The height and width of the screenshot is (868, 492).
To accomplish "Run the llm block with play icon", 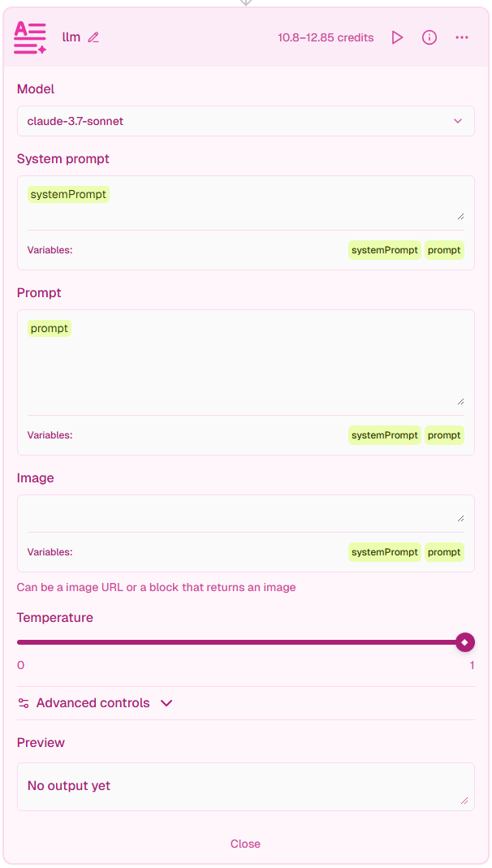I will pyautogui.click(x=397, y=37).
